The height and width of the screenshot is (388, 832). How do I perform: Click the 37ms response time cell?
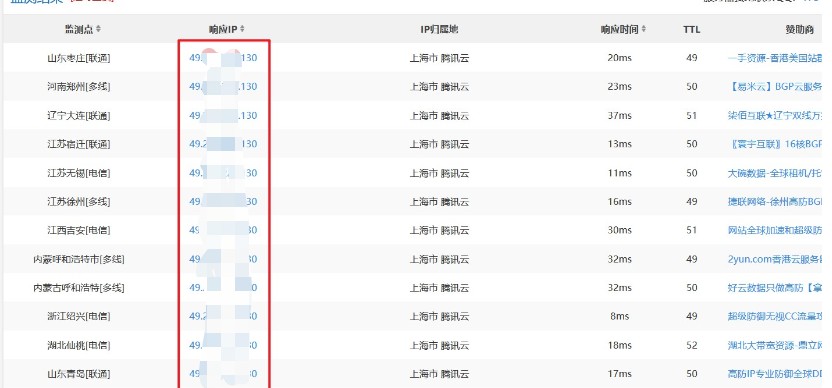(x=619, y=115)
